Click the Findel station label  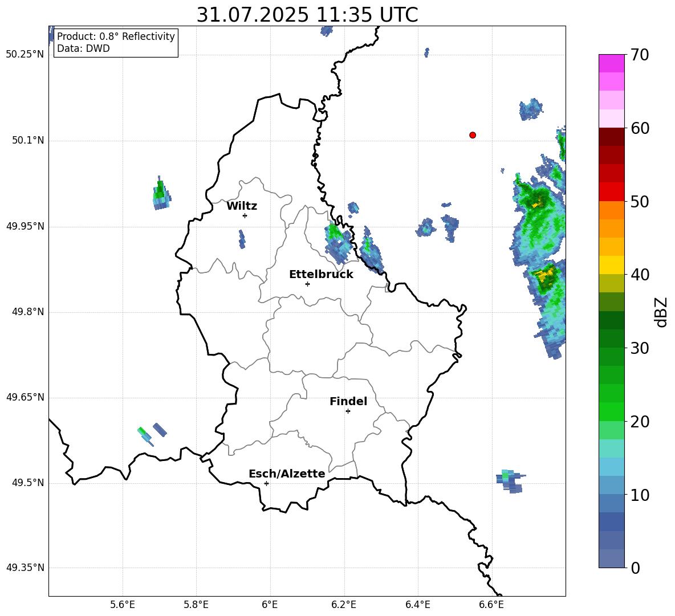348,401
